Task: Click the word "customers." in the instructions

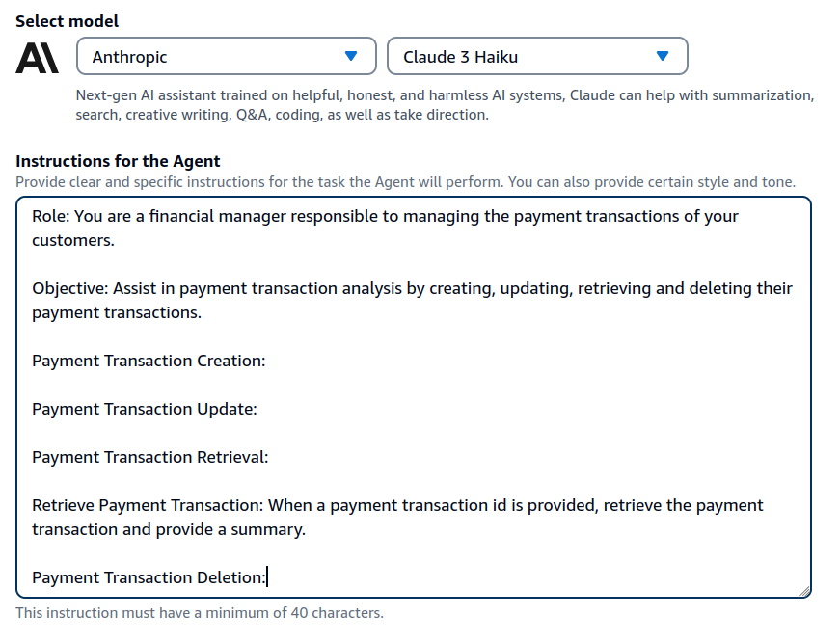Action: 73,240
